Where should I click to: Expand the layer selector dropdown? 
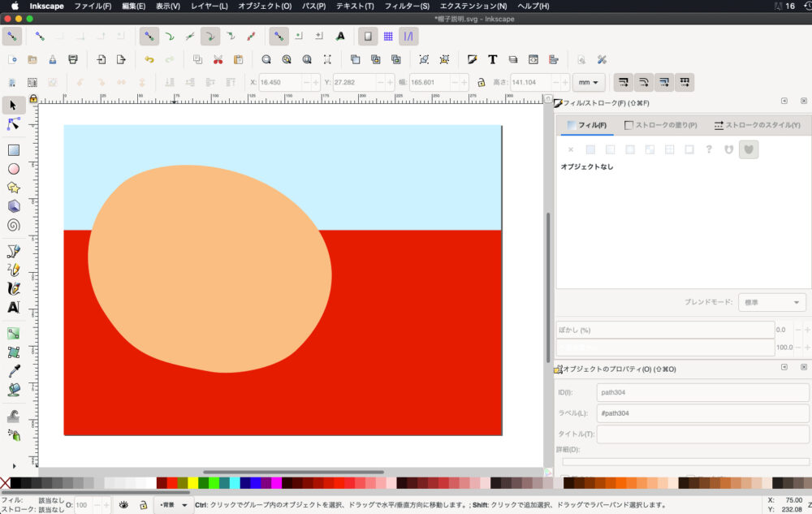click(x=173, y=504)
